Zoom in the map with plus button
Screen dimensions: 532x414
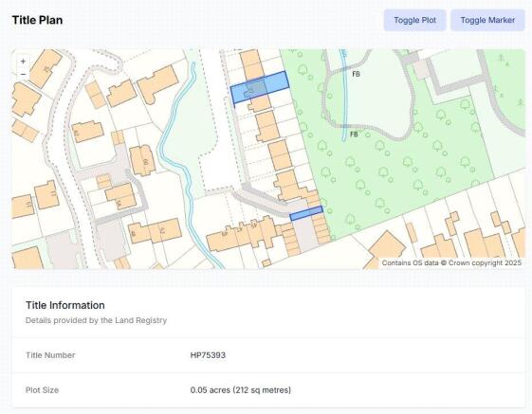pyautogui.click(x=23, y=62)
